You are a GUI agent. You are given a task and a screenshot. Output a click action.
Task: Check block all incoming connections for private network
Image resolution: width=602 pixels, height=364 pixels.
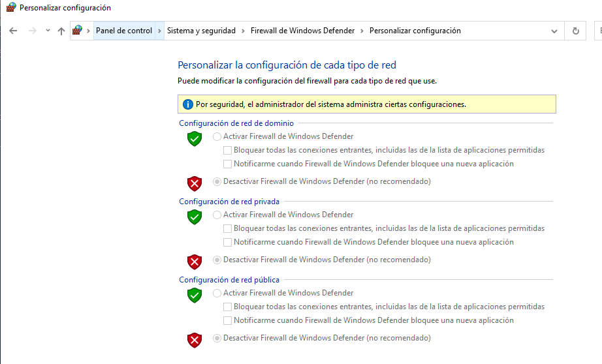[227, 228]
